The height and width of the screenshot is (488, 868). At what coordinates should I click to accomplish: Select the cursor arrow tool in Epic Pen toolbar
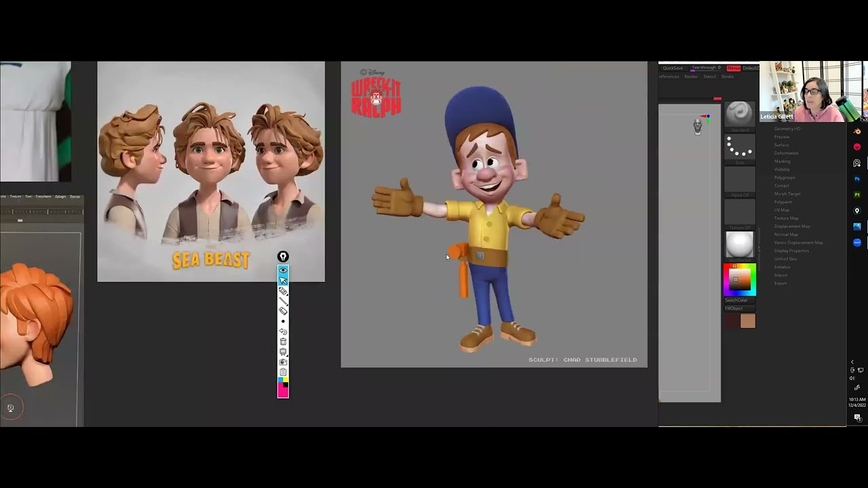click(x=283, y=280)
